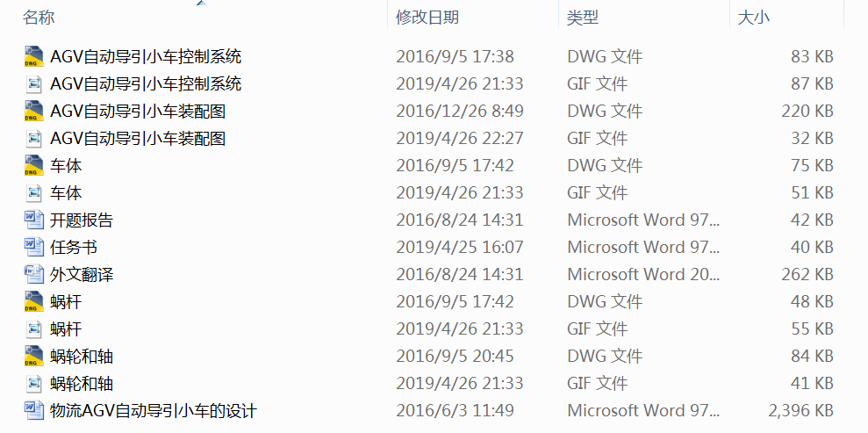868x433 pixels.
Task: Select the 蜗轮和轴 DWG file name
Action: point(82,357)
